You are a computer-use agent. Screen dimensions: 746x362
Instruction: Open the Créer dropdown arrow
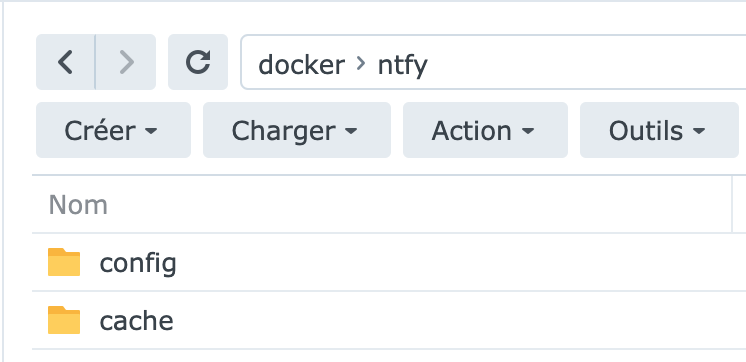pyautogui.click(x=151, y=130)
